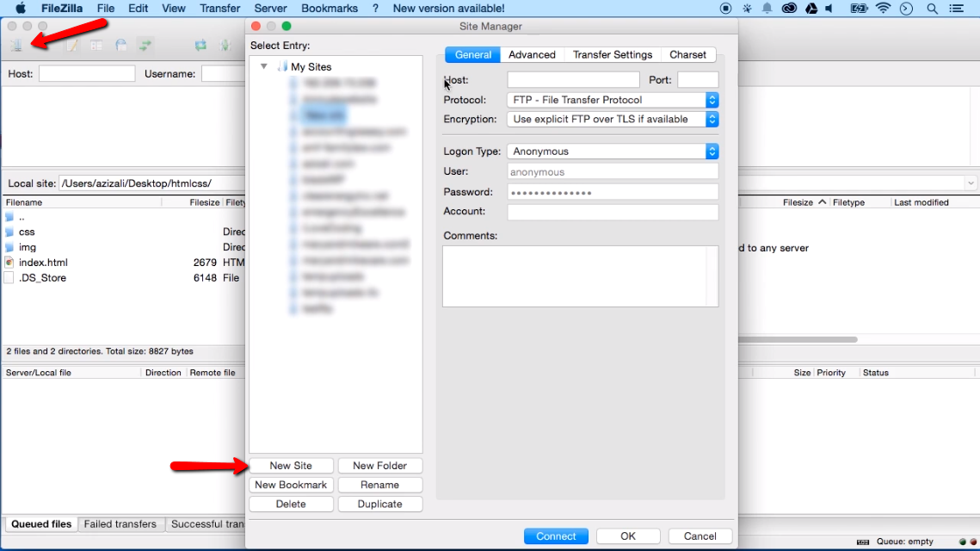
Task: Refresh file listings using the refresh icon
Action: [x=200, y=45]
